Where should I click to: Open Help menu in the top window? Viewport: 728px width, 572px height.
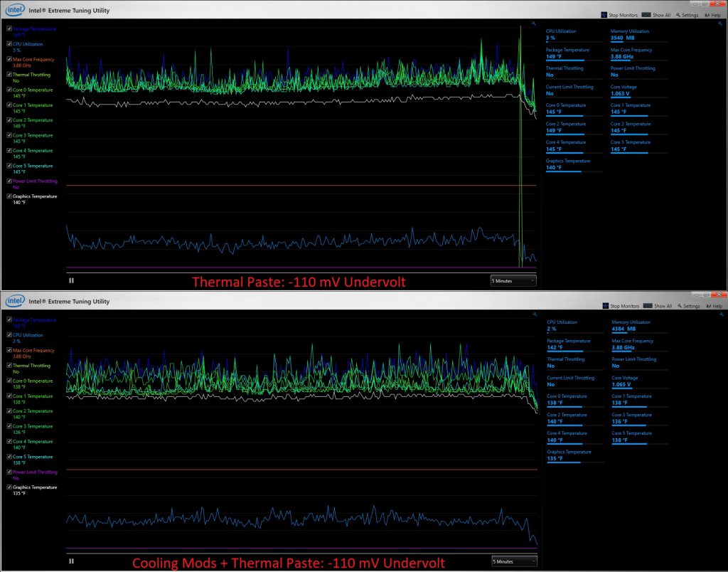(712, 15)
